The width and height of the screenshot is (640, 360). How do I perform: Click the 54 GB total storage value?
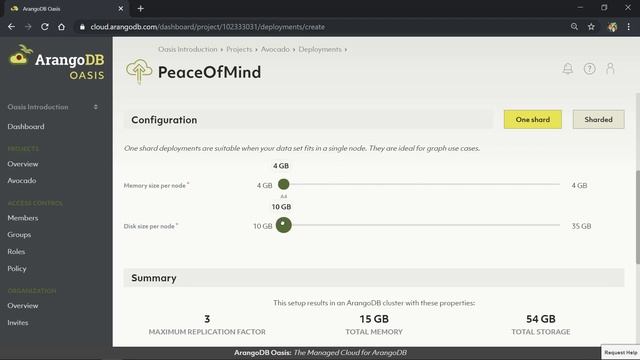click(541, 319)
